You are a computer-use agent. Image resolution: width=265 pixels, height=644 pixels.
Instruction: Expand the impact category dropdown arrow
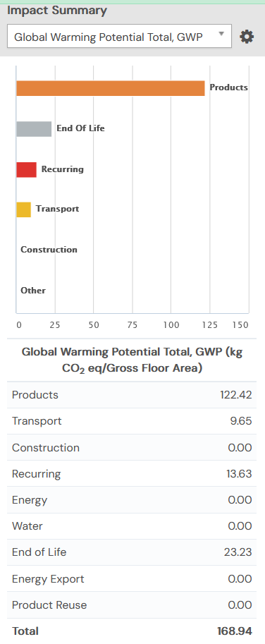pyautogui.click(x=221, y=34)
